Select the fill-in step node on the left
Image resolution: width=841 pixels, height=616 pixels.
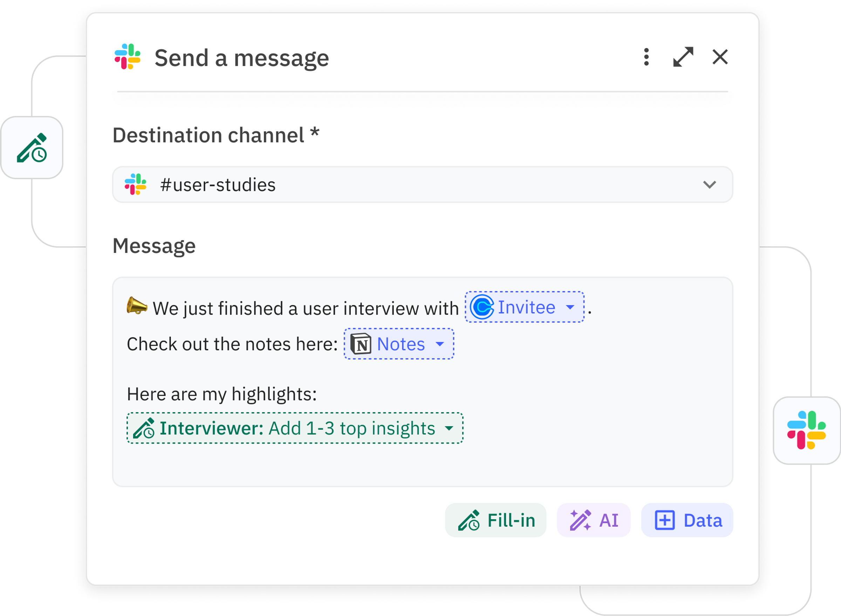[x=32, y=148]
